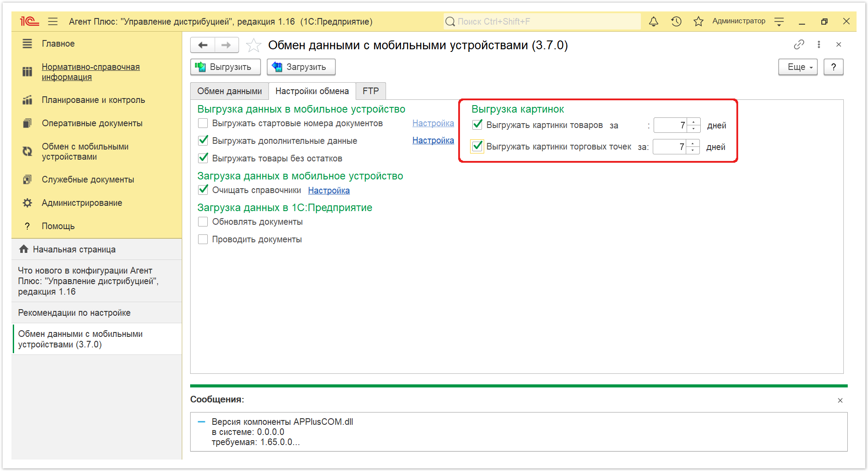The image size is (868, 471).
Task: Click the Загрузить button
Action: 301,67
